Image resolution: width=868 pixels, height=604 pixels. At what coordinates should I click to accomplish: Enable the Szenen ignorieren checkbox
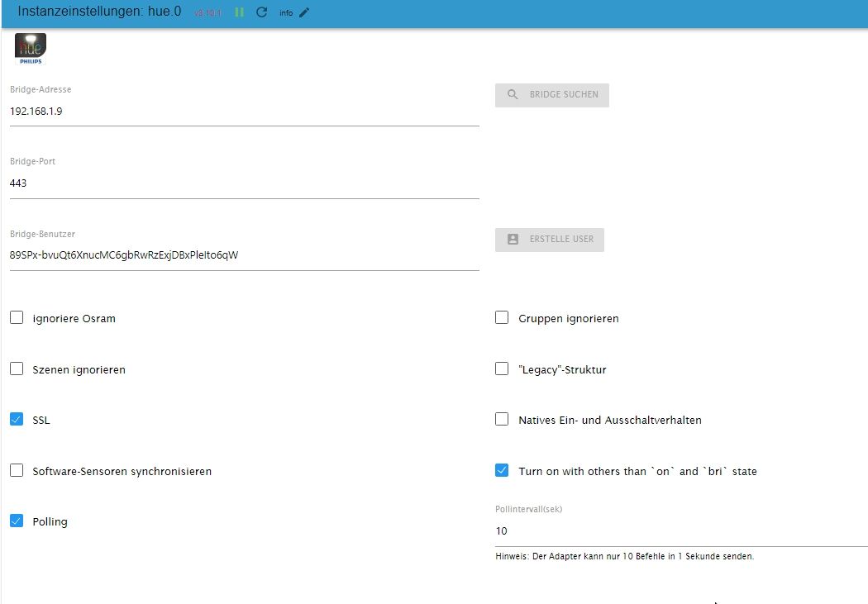pyautogui.click(x=17, y=369)
